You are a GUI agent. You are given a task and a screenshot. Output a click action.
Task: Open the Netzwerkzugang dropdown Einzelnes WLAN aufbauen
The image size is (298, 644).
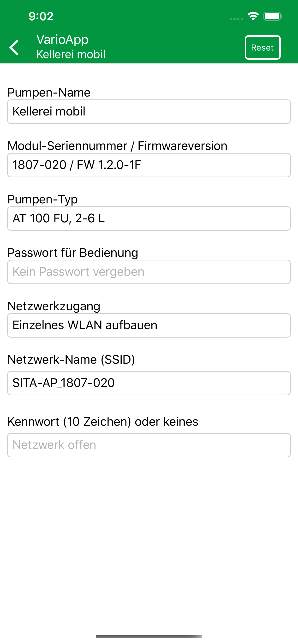pyautogui.click(x=149, y=325)
